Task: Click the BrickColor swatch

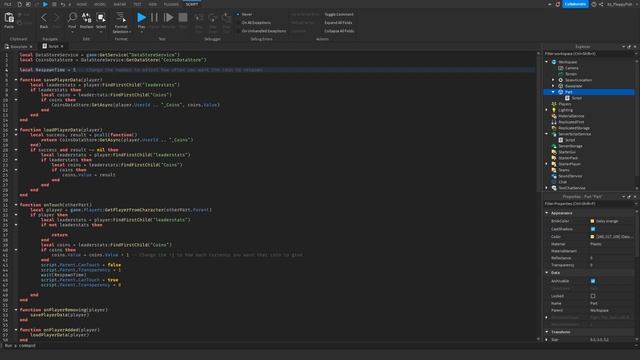Action: pyautogui.click(x=592, y=221)
